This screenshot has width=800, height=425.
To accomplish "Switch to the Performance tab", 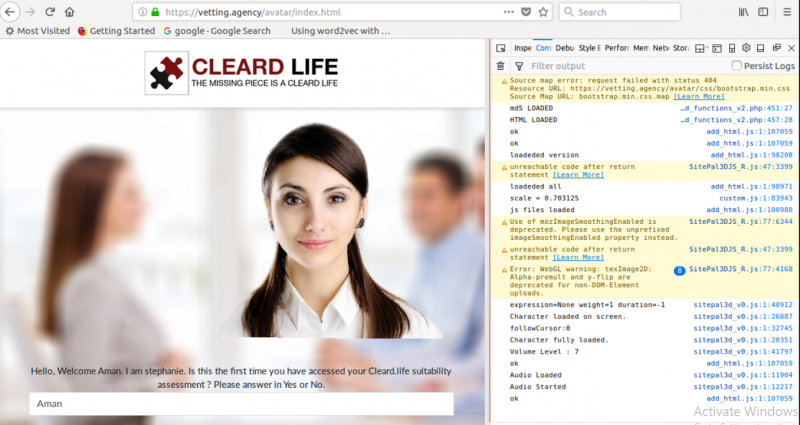I will click(x=617, y=48).
